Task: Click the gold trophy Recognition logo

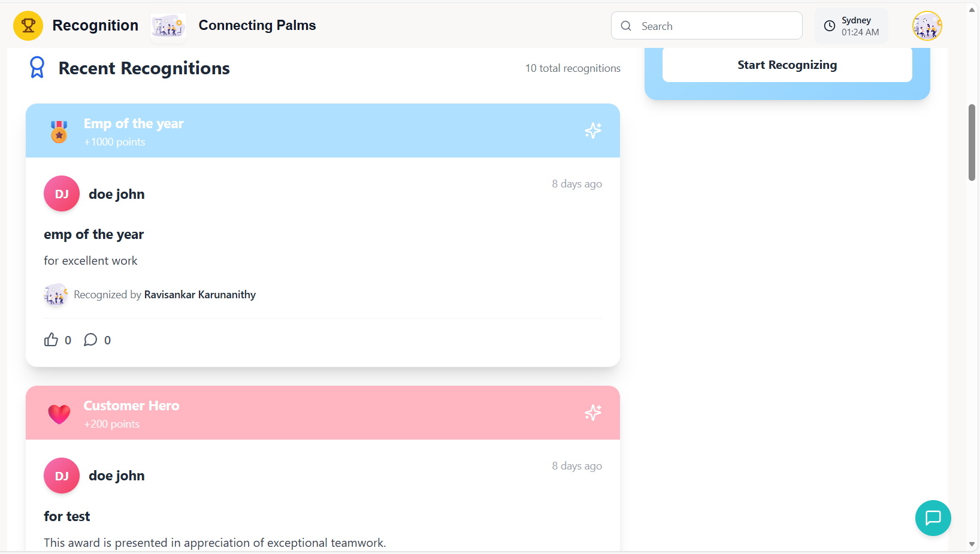Action: 28,26
